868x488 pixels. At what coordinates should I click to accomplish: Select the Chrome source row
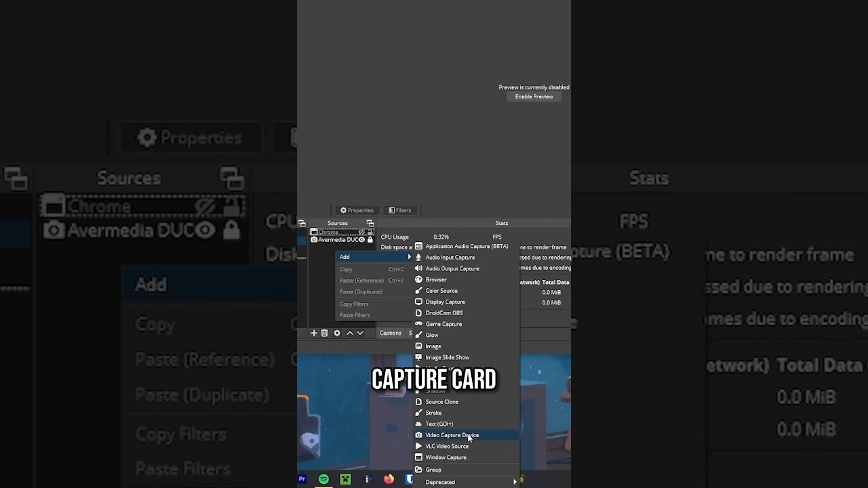(342, 232)
